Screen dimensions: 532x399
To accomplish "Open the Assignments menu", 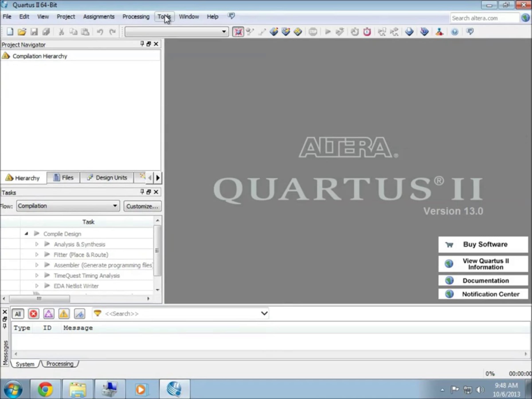I will coord(99,17).
